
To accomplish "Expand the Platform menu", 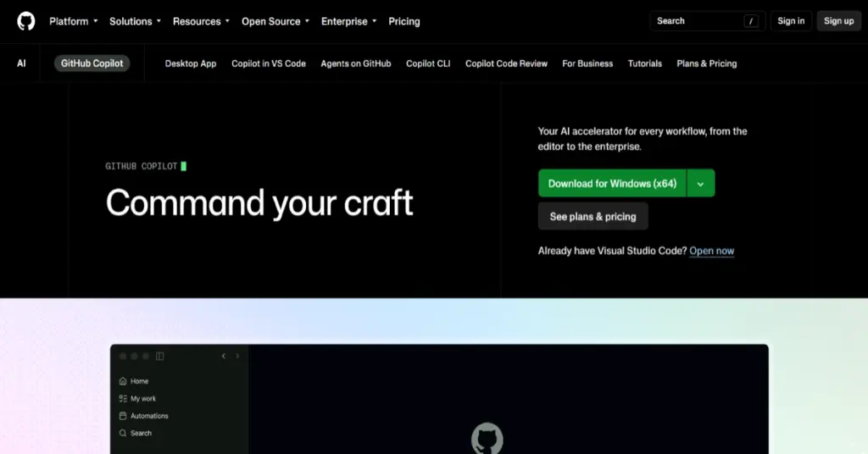I will pyautogui.click(x=73, y=21).
